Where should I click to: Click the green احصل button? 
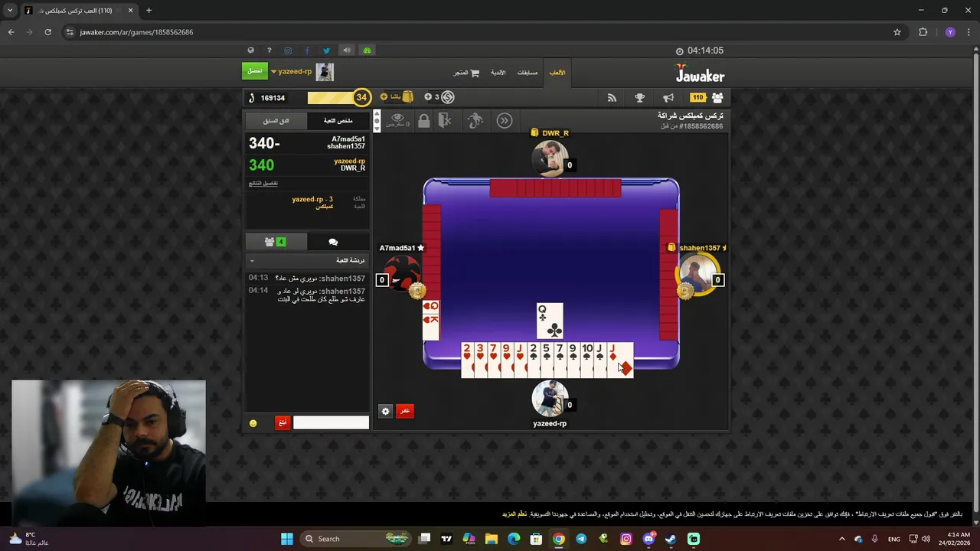tap(255, 71)
